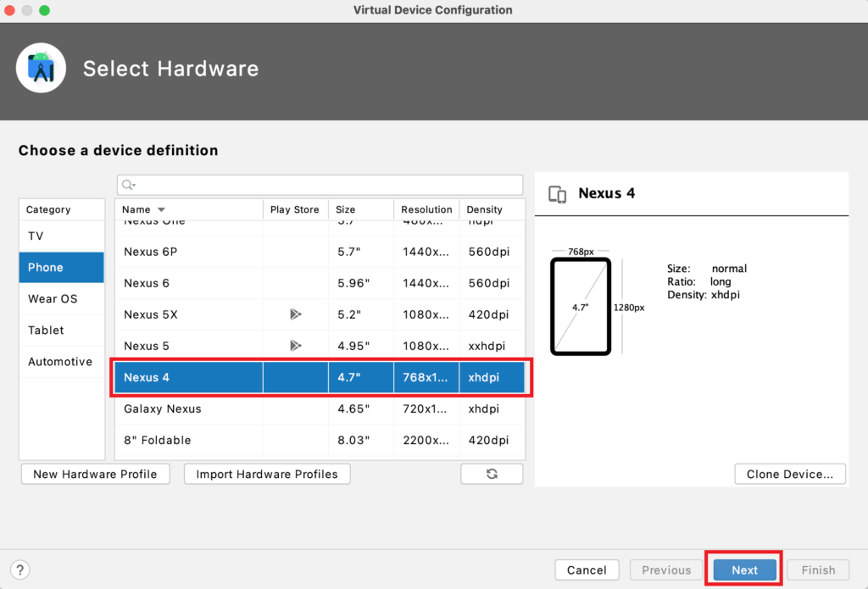Click the Android Studio logo icon
The height and width of the screenshot is (589, 868).
41,68
